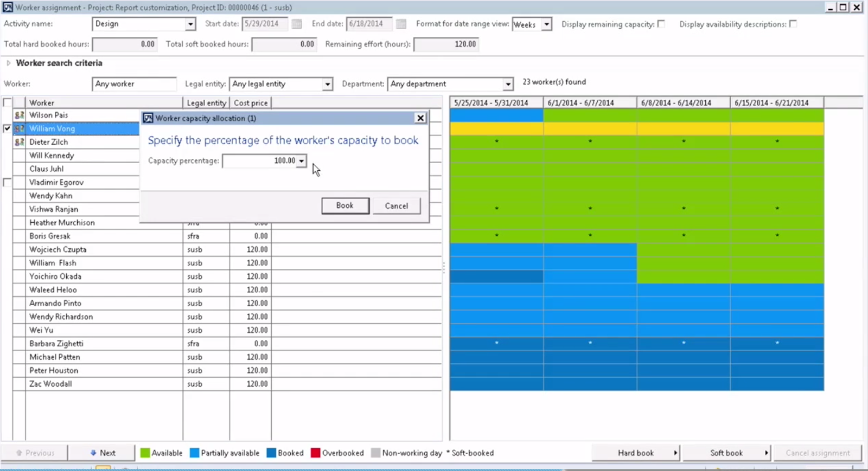Sort by the Worker column header
The width and height of the screenshot is (868, 471).
tap(104, 102)
